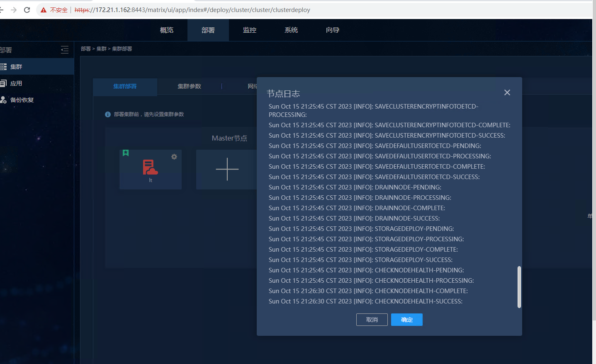Viewport: 596px width, 364px height.
Task: Open the 部署 top navigation tab
Action: [x=208, y=30]
